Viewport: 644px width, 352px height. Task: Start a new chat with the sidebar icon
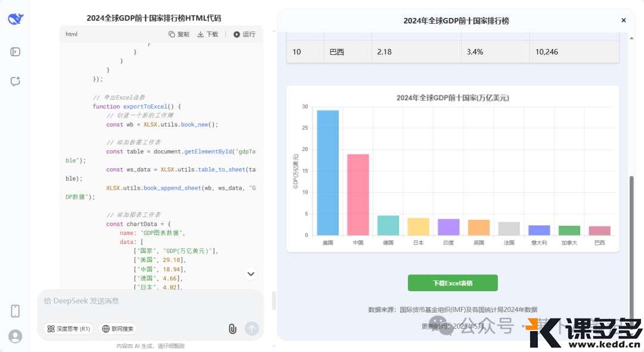(x=15, y=81)
